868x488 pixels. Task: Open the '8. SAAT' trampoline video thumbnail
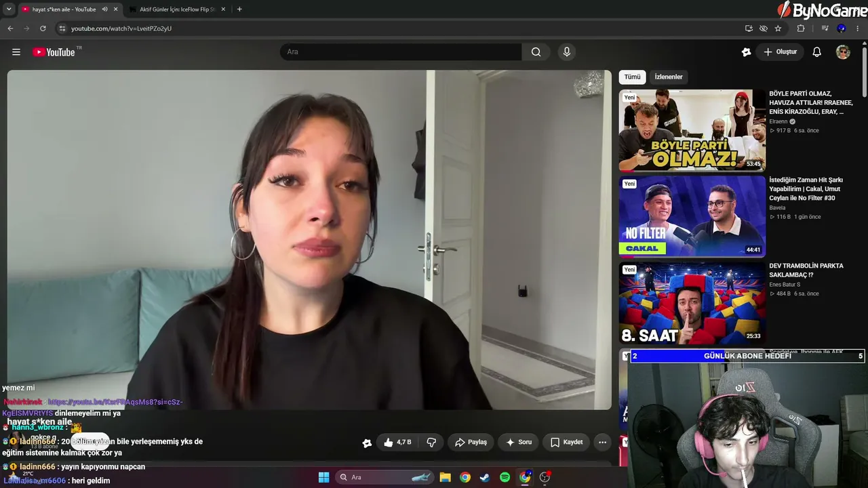coord(692,303)
